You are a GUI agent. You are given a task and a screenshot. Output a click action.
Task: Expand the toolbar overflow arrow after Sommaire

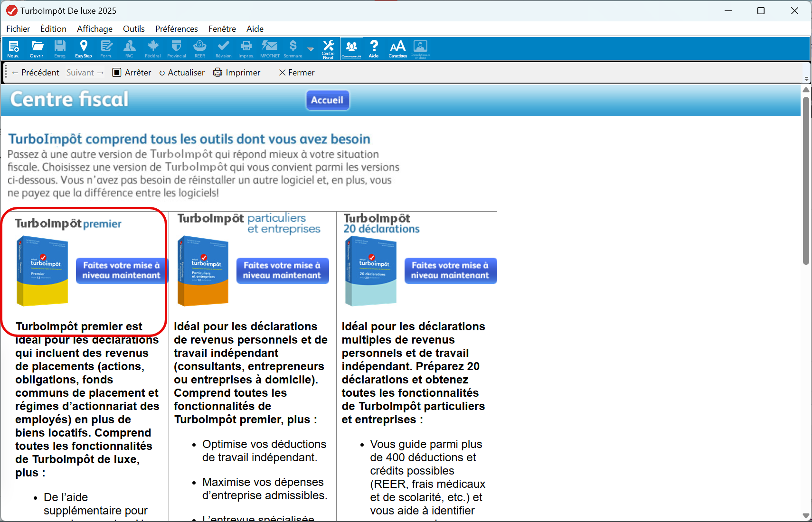point(311,49)
